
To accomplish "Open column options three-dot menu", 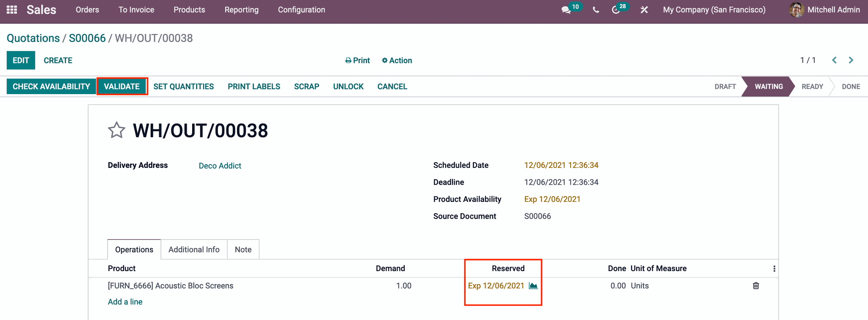I will 774,269.
